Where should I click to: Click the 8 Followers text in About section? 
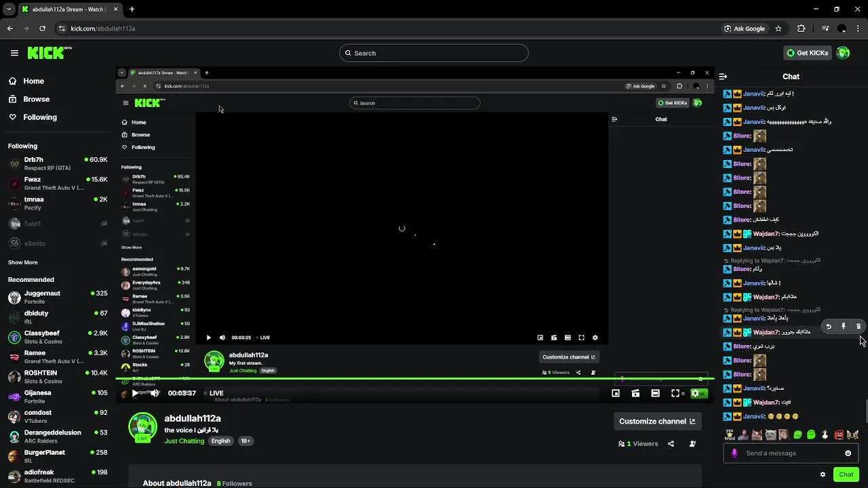(234, 483)
